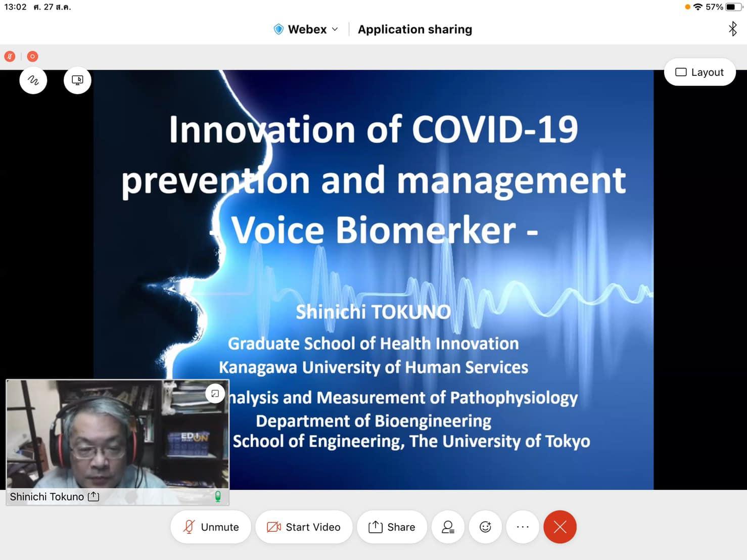Start Video using the camera button
Image resolution: width=747 pixels, height=560 pixels.
(x=304, y=527)
